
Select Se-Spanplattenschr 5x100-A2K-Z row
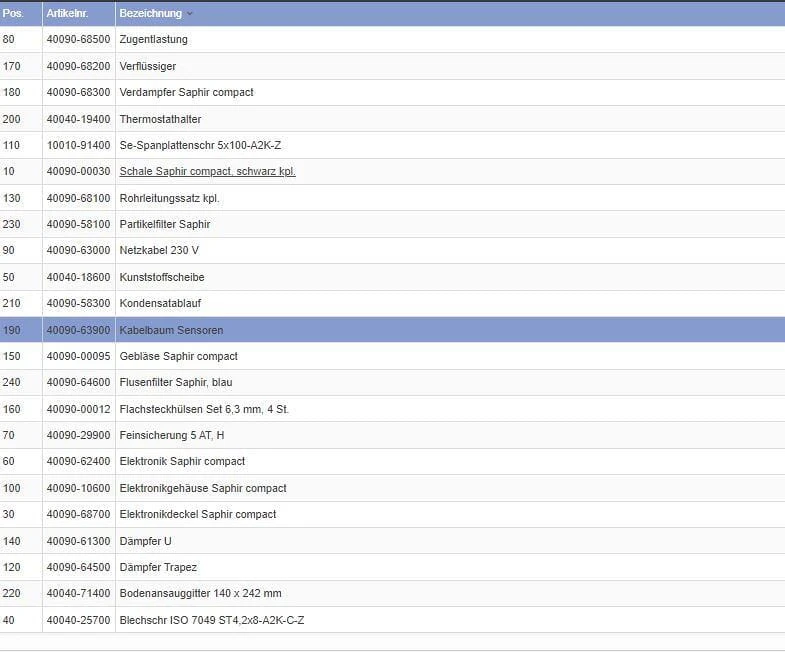pyautogui.click(x=392, y=145)
